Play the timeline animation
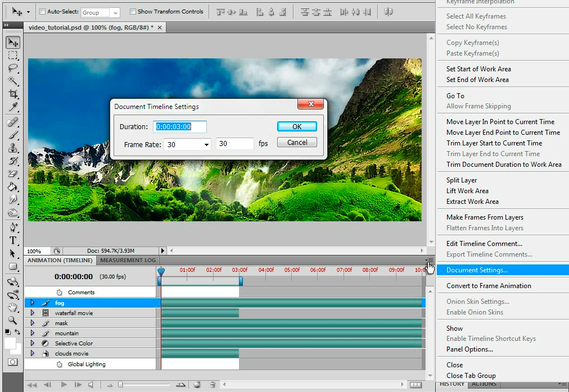This screenshot has width=569, height=392. tap(64, 384)
